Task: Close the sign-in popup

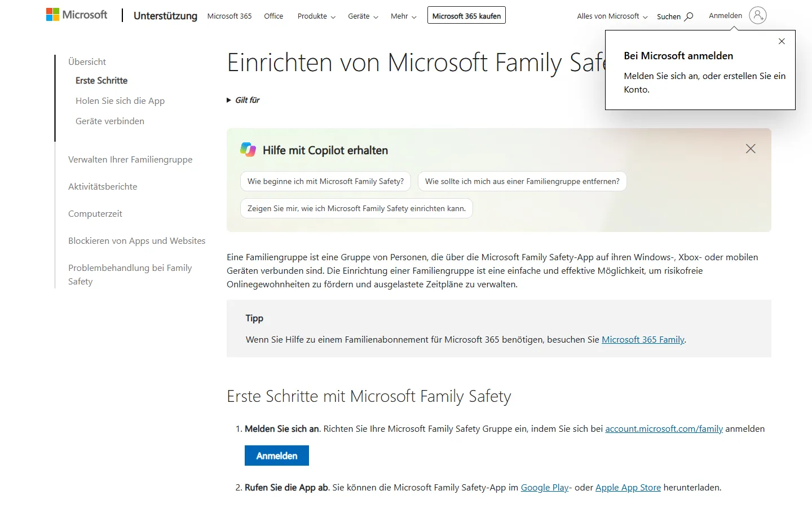Action: click(782, 41)
